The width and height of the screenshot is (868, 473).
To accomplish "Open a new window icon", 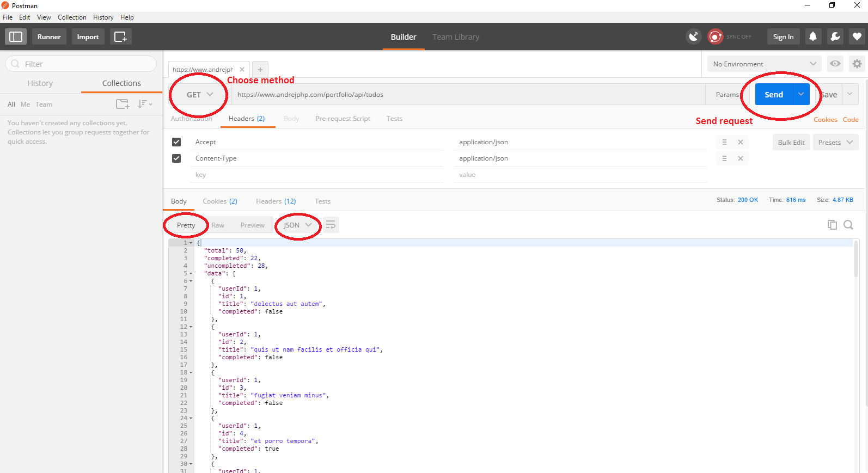I will 120,36.
